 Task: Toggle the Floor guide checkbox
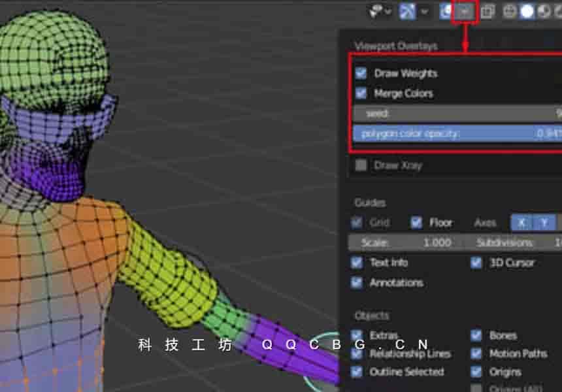[x=416, y=223]
